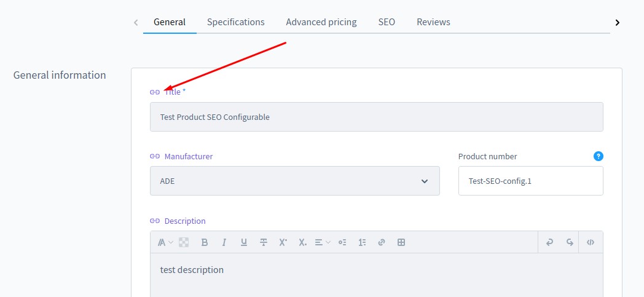This screenshot has width=644, height=297.
Task: Apply italic formatting in description
Action: (x=224, y=242)
